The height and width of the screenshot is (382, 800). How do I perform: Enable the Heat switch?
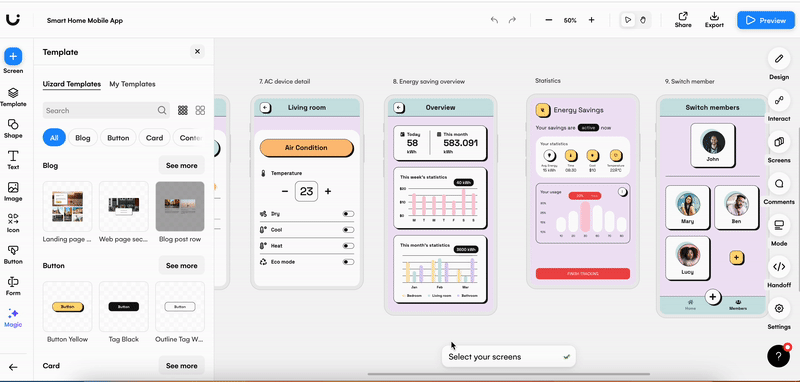(348, 246)
